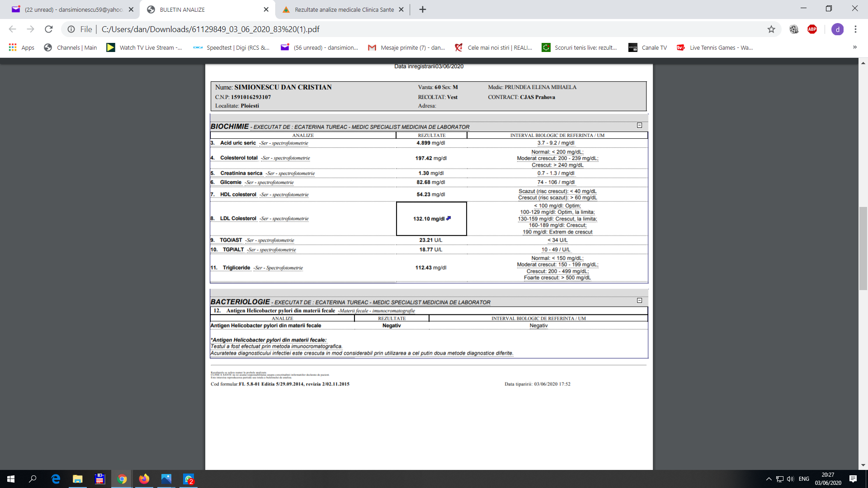The width and height of the screenshot is (868, 488).
Task: Go back to previous page
Action: [x=13, y=29]
